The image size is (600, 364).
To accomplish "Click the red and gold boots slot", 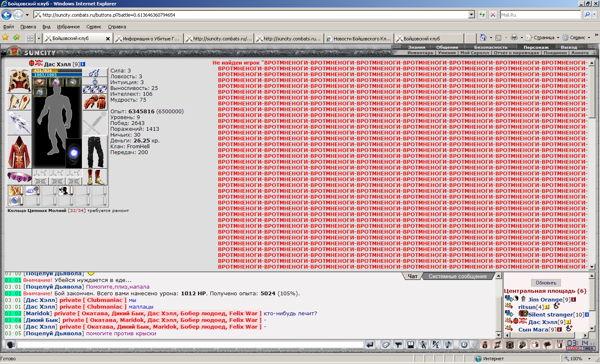I will pos(95,177).
